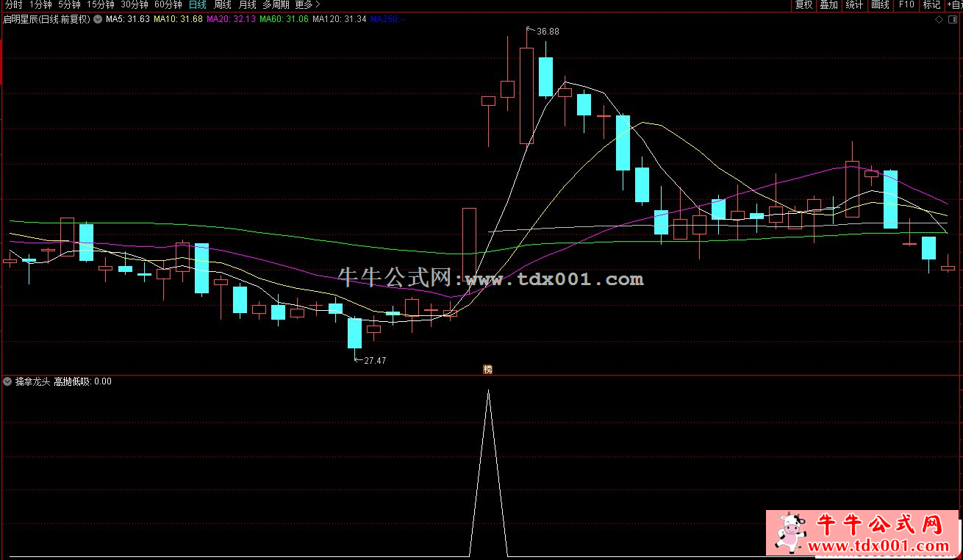Click the MA5: 31.63 value
Image resolution: width=963 pixels, height=560 pixels.
(x=127, y=19)
